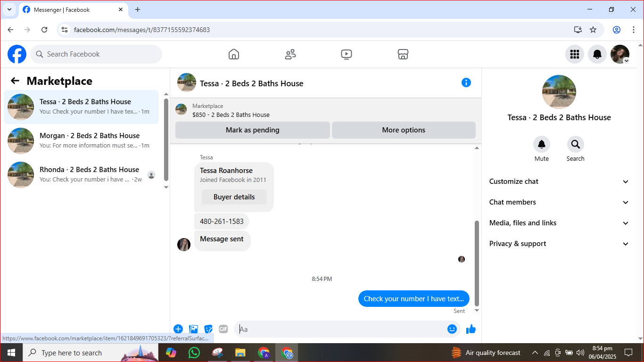View site information icon in address bar
This screenshot has width=644, height=362.
coord(65,30)
